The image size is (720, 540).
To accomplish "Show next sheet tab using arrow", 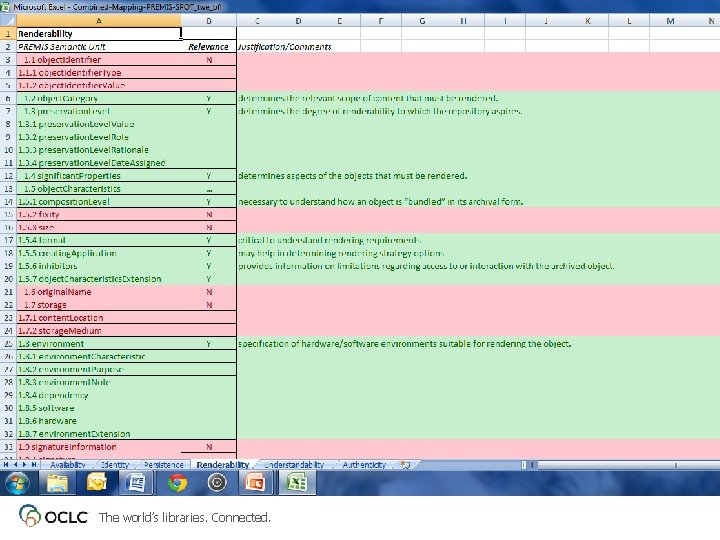I will point(24,465).
